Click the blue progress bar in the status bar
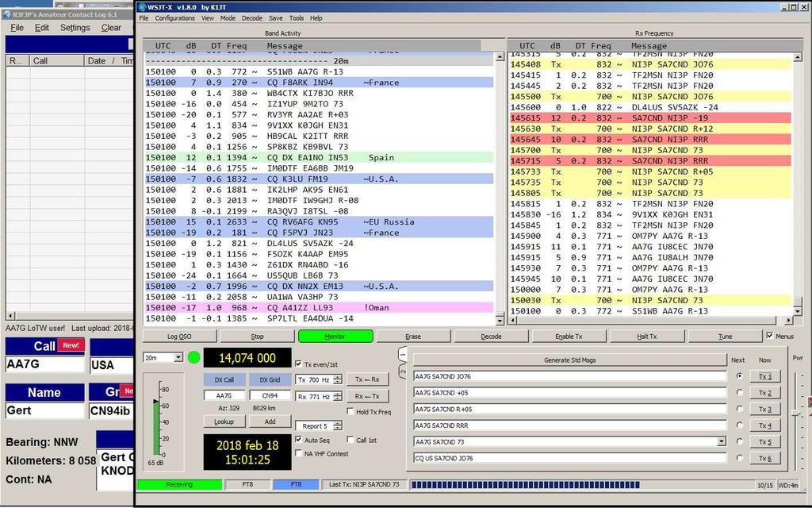Screen dimensions: 812x508 [x=525, y=485]
